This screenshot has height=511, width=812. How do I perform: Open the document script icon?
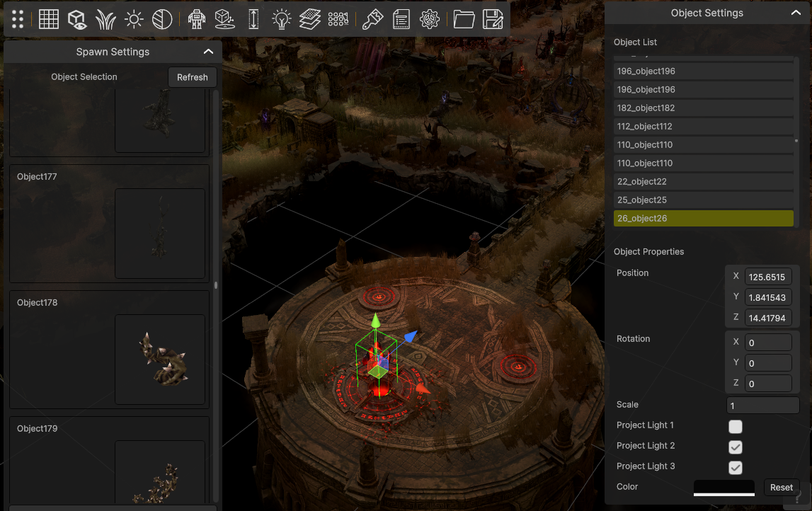click(401, 20)
